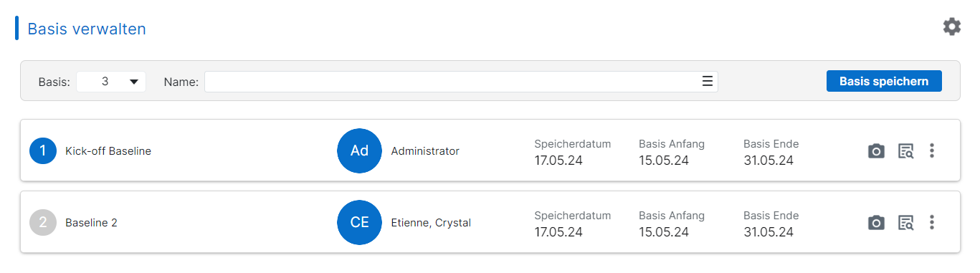Click the Ad Administrator avatar
The image size is (980, 273).
point(359,150)
